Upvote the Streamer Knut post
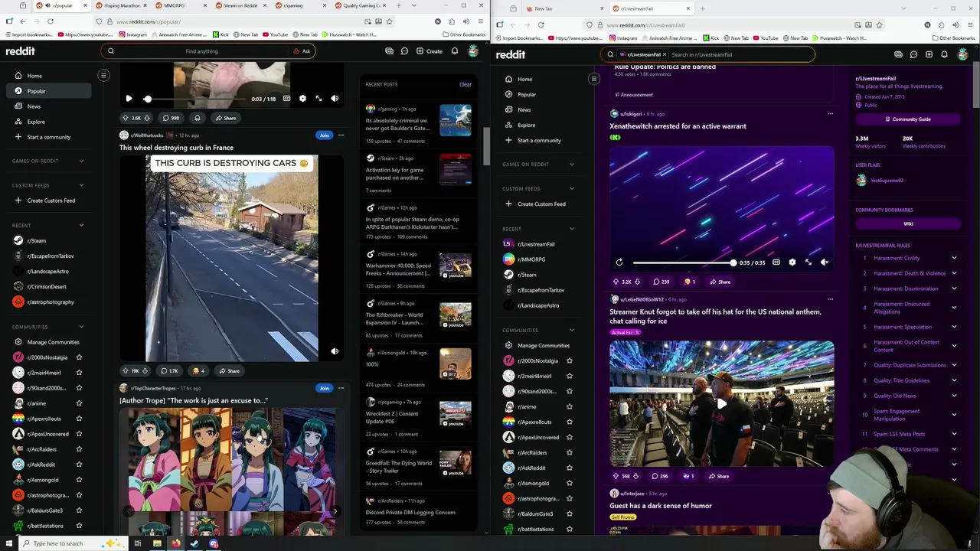Screen dimensions: 980x551 pyautogui.click(x=616, y=476)
